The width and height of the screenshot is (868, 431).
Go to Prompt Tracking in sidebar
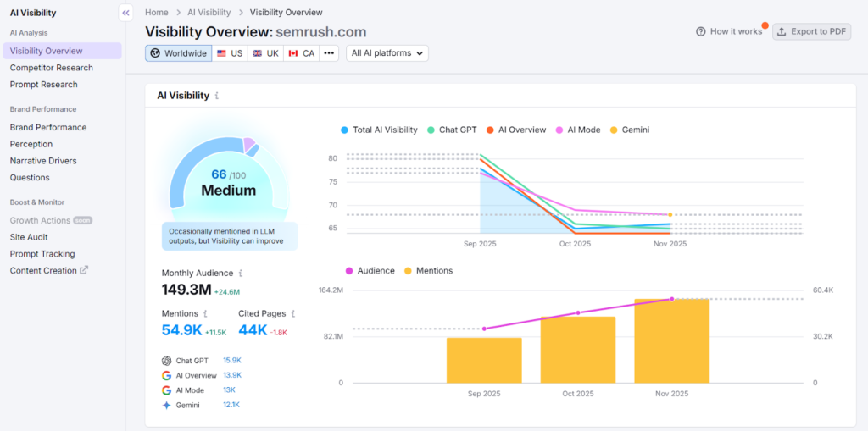click(42, 254)
